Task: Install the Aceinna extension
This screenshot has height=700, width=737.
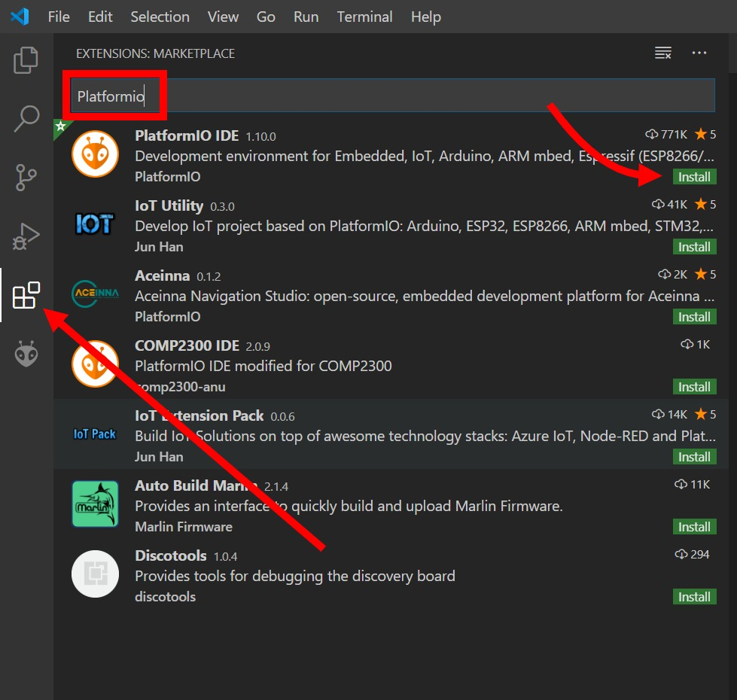Action: (694, 317)
